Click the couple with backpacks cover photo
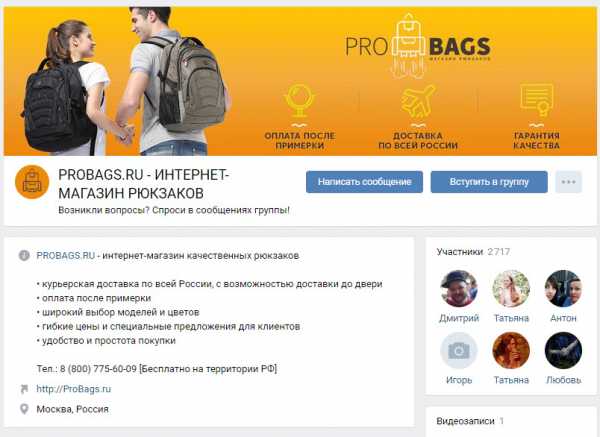 (126, 81)
